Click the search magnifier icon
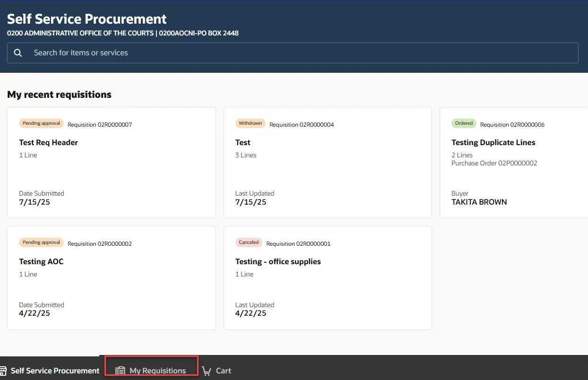Viewport: 588px width, 380px height. [x=18, y=53]
